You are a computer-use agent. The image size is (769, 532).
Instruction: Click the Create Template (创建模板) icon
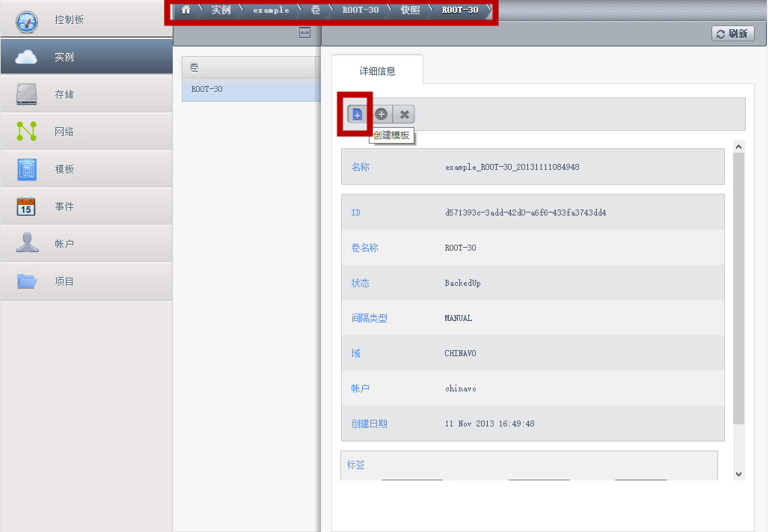click(x=357, y=114)
